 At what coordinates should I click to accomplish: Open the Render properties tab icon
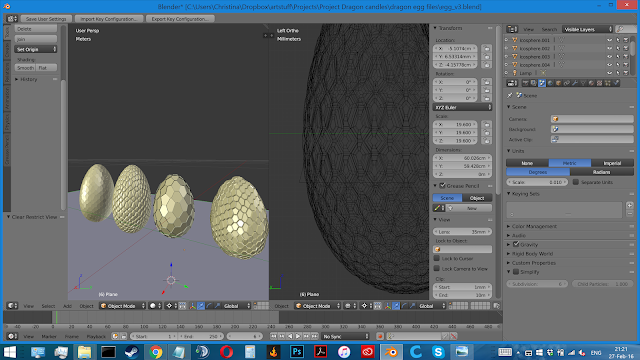coord(525,83)
